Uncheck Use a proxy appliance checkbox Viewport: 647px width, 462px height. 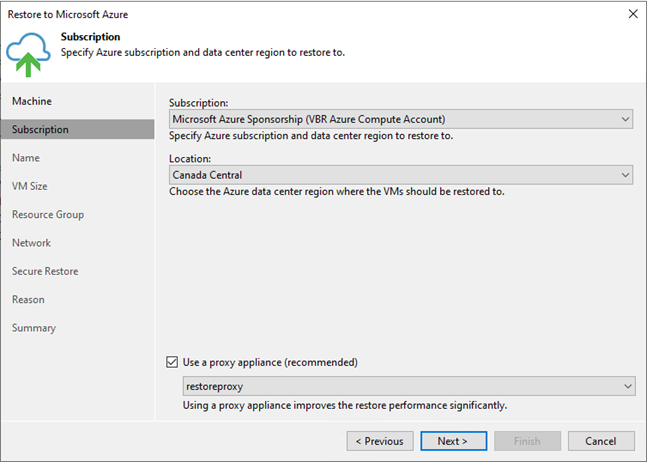(x=172, y=362)
